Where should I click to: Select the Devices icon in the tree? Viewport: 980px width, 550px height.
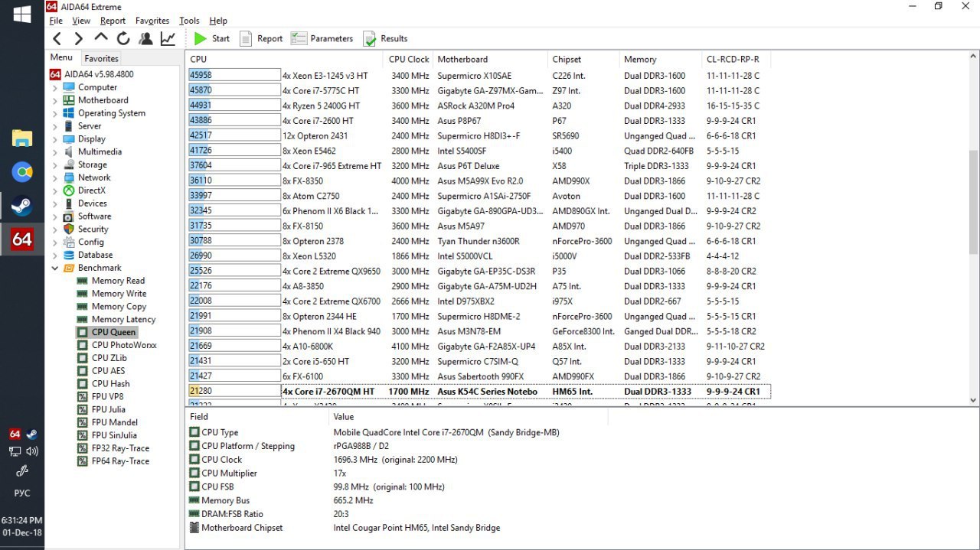point(69,203)
